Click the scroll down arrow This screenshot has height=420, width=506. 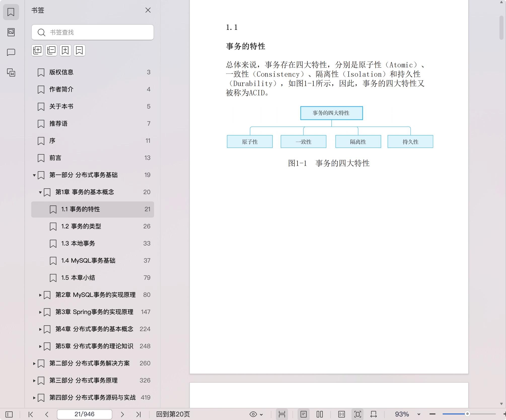501,404
